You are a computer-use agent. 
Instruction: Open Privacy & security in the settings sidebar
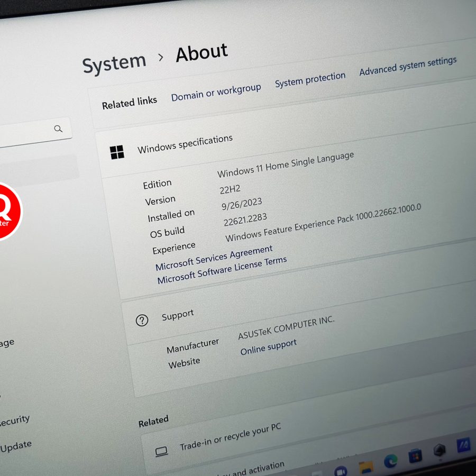coord(14,421)
